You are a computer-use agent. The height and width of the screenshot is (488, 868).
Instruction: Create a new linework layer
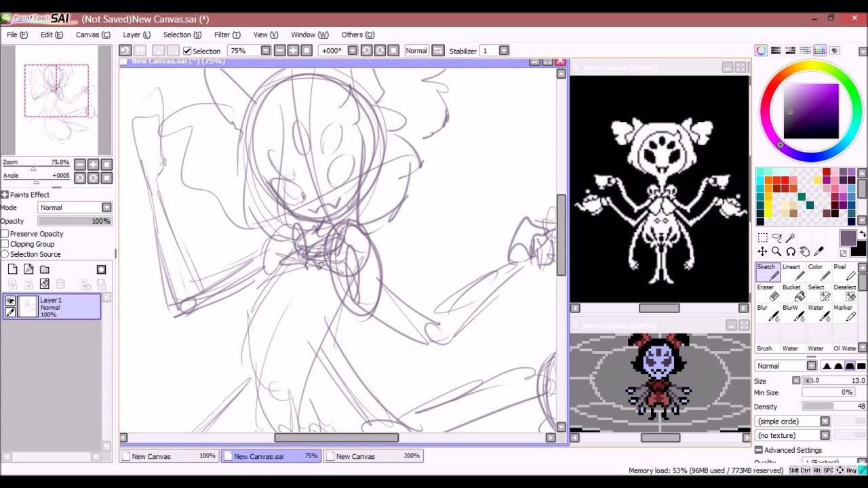coord(28,269)
